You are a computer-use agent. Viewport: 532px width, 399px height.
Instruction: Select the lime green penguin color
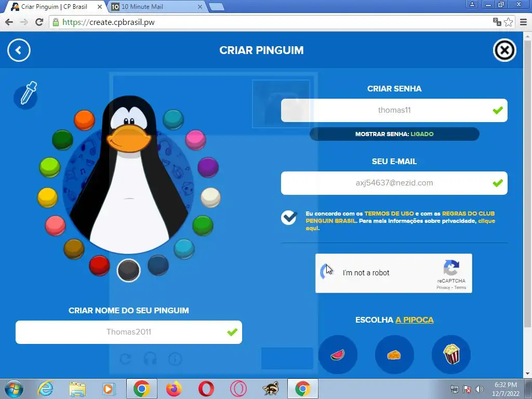(50, 167)
